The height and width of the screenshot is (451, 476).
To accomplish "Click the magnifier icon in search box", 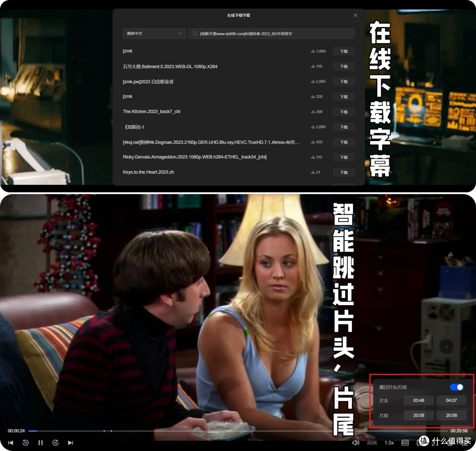I will [195, 34].
